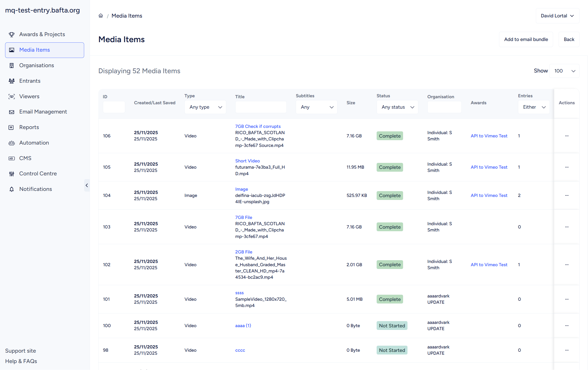Expand the Show 100 per-page dropdown
The width and height of the screenshot is (588, 370).
point(564,71)
